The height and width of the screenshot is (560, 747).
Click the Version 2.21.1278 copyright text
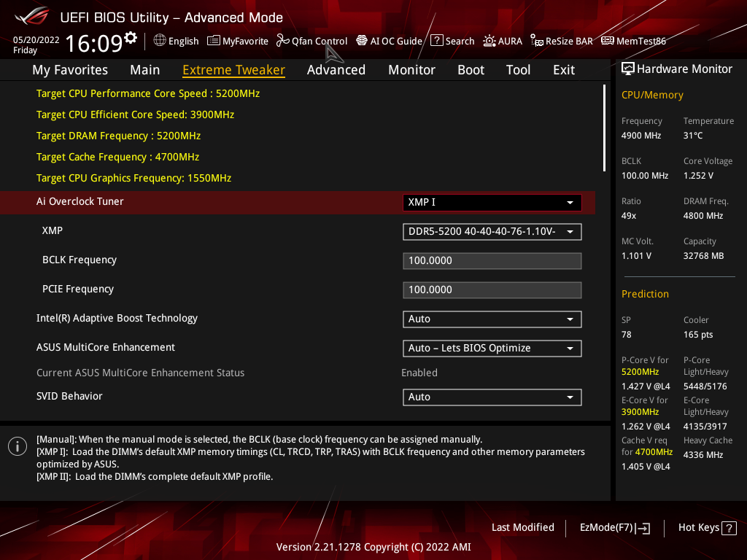point(373,547)
